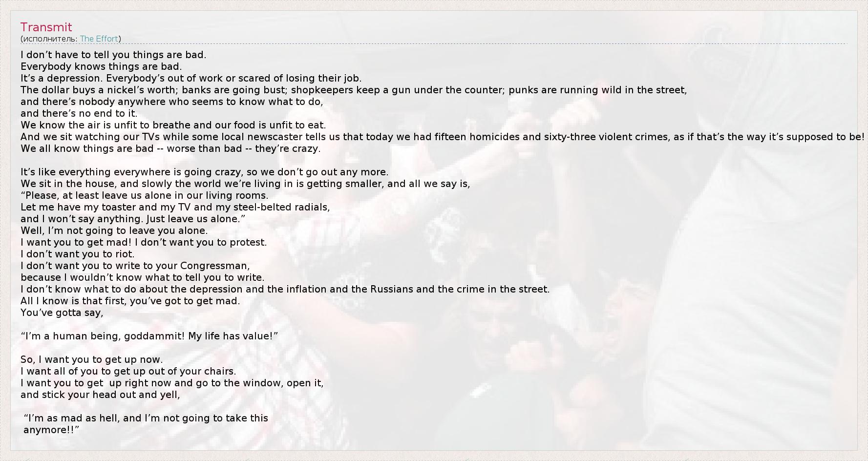Click line 'It's like everything everywhere is going crazy'
The height and width of the screenshot is (461, 868).
(204, 172)
